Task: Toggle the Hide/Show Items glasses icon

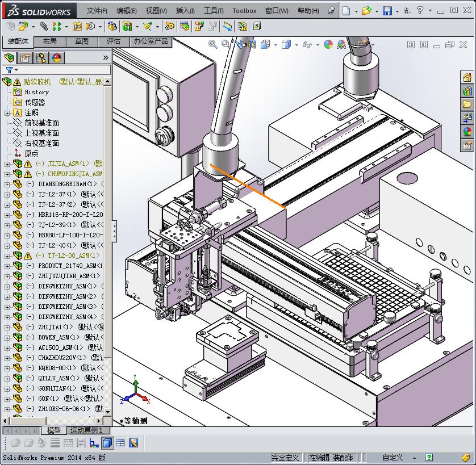Action: [307, 44]
